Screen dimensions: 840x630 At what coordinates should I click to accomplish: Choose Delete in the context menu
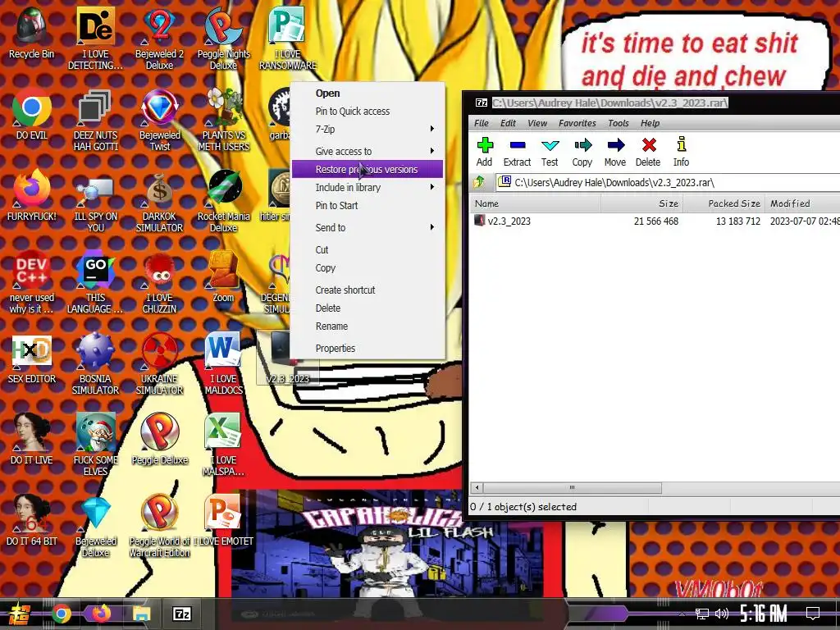[367, 308]
